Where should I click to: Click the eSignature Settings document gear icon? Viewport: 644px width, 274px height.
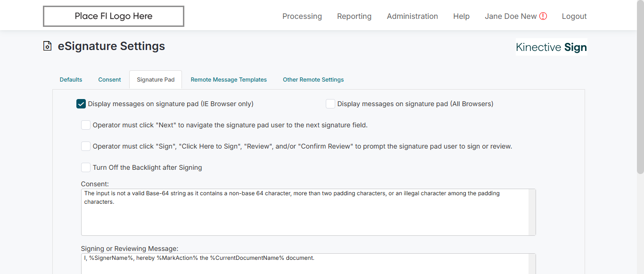(x=47, y=46)
